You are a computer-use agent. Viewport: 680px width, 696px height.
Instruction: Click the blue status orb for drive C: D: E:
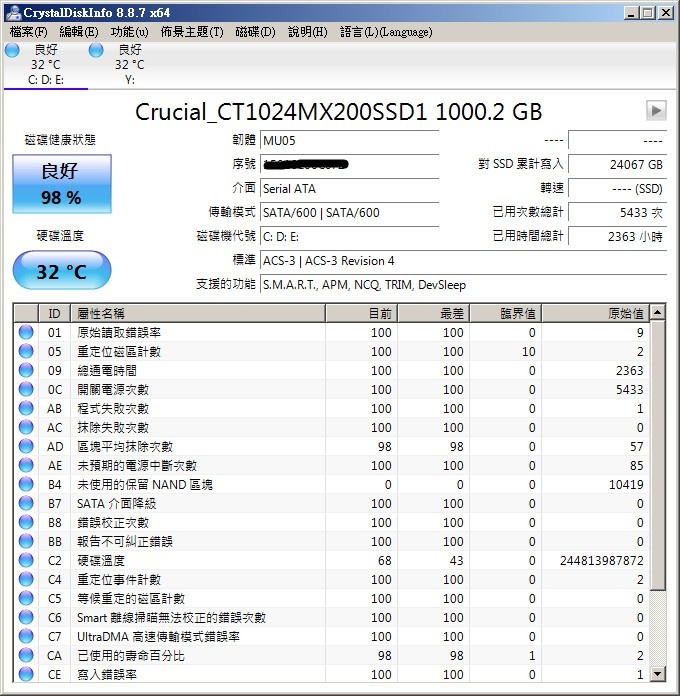tap(12, 50)
